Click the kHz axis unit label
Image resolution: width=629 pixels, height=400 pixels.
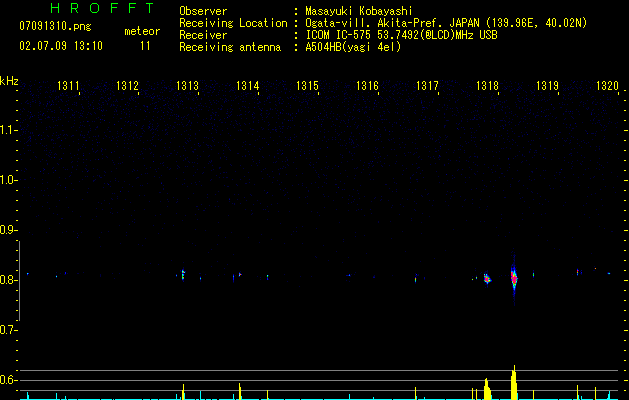(9, 81)
